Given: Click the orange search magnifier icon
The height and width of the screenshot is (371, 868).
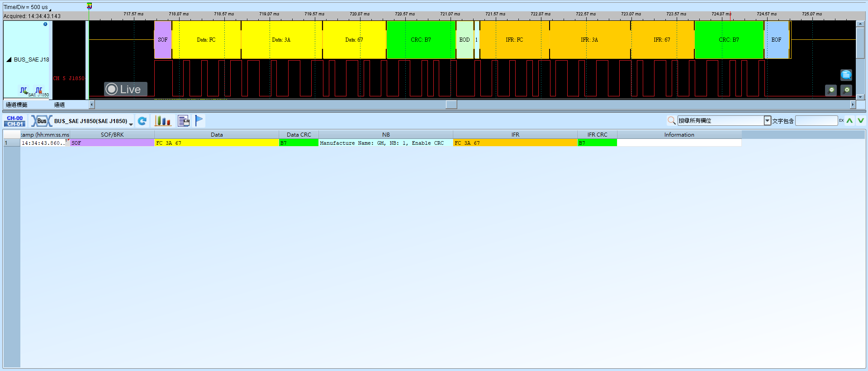Looking at the screenshot, I should (672, 120).
